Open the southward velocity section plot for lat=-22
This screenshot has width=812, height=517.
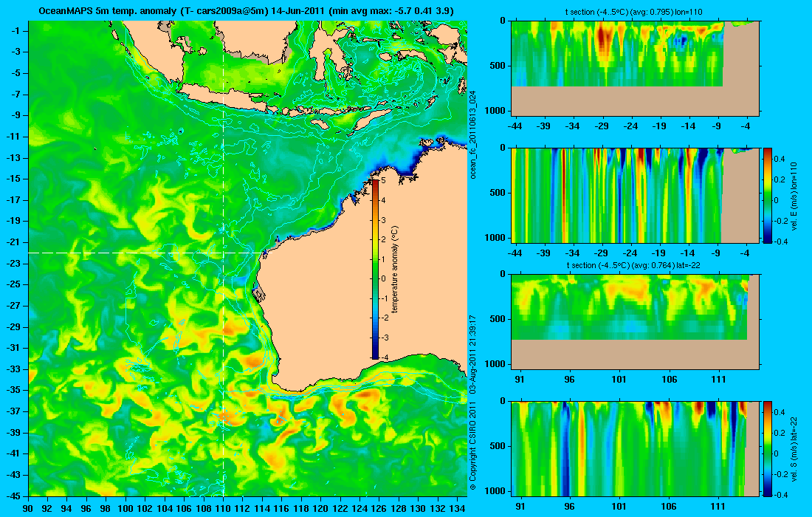coord(636,448)
